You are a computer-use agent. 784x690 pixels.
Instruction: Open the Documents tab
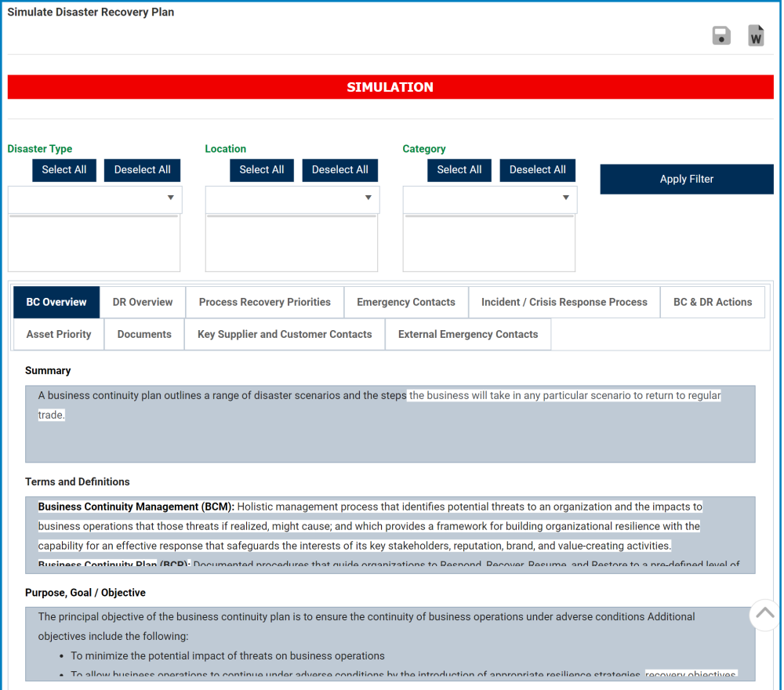coord(143,334)
